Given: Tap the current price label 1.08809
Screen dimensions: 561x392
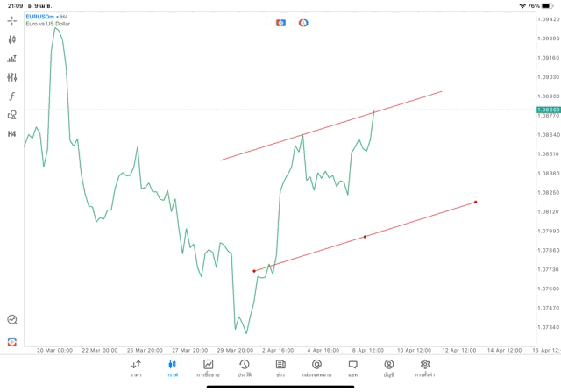Looking at the screenshot, I should coord(548,110).
